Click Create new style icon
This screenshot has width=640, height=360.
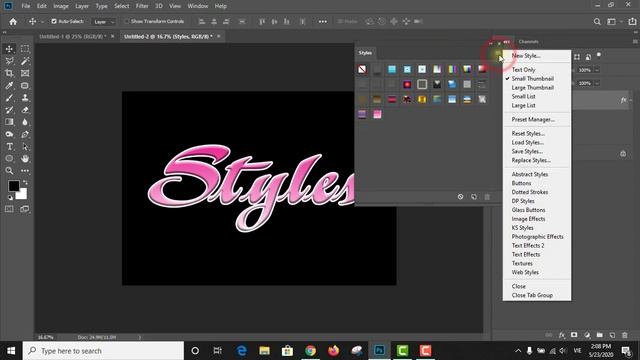pyautogui.click(x=474, y=197)
